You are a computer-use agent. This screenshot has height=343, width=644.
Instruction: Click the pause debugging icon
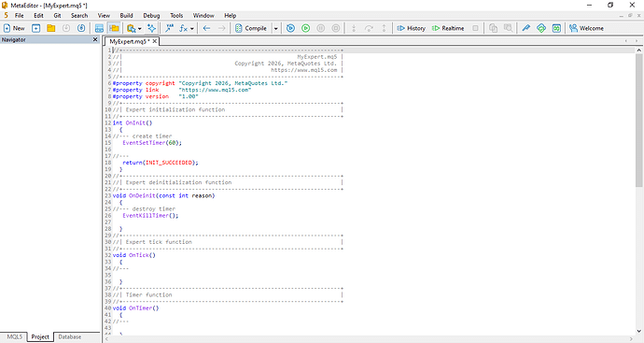pyautogui.click(x=321, y=28)
